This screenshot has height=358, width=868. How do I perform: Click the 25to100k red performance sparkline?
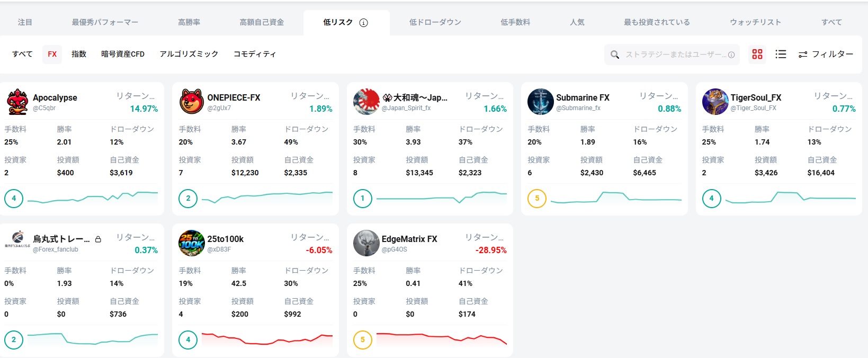(267, 339)
